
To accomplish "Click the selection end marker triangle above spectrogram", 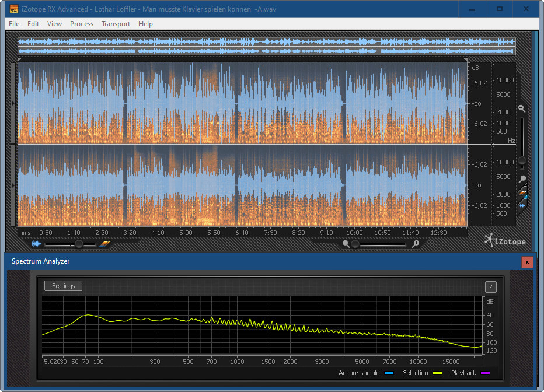I will click(x=466, y=60).
